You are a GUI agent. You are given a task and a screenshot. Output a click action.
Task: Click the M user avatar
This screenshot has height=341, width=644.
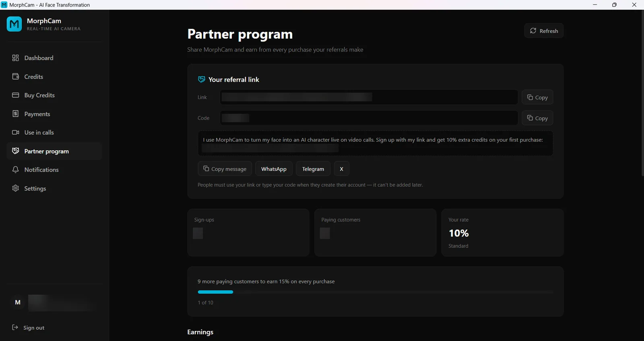pyautogui.click(x=18, y=302)
